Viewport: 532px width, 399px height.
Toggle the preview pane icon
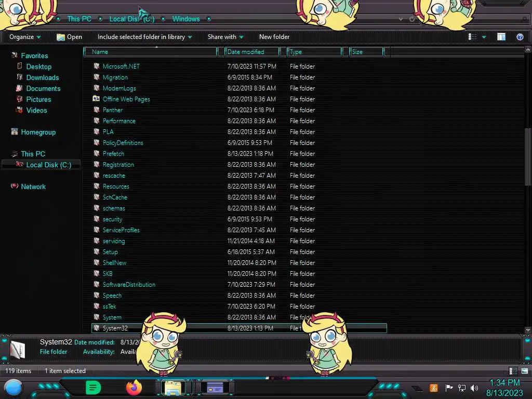pos(501,37)
